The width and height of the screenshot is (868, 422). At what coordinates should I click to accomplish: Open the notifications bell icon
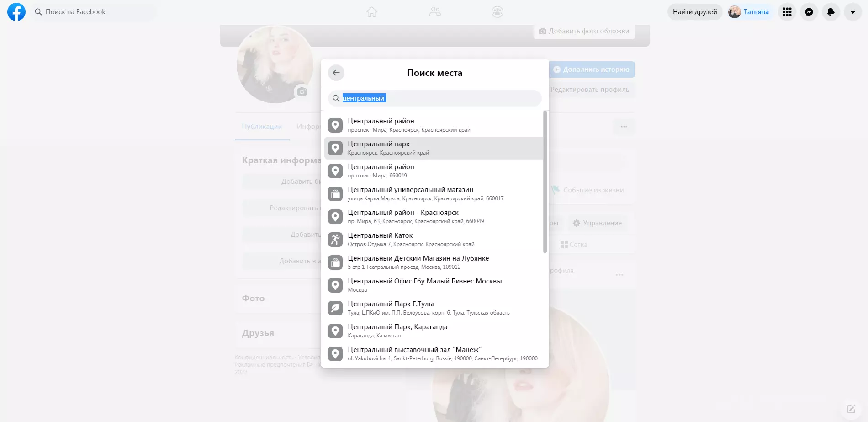(831, 12)
